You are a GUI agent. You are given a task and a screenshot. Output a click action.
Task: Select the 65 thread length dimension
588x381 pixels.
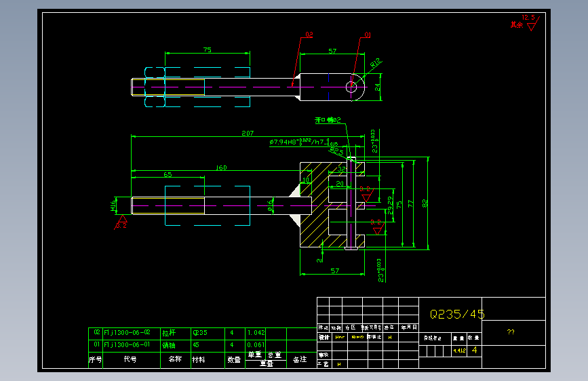point(168,174)
